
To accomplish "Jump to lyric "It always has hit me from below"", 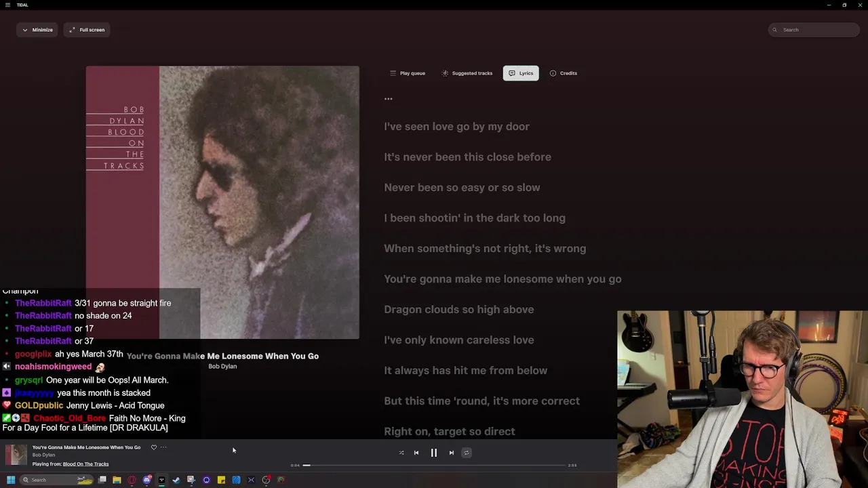I will coord(465,371).
